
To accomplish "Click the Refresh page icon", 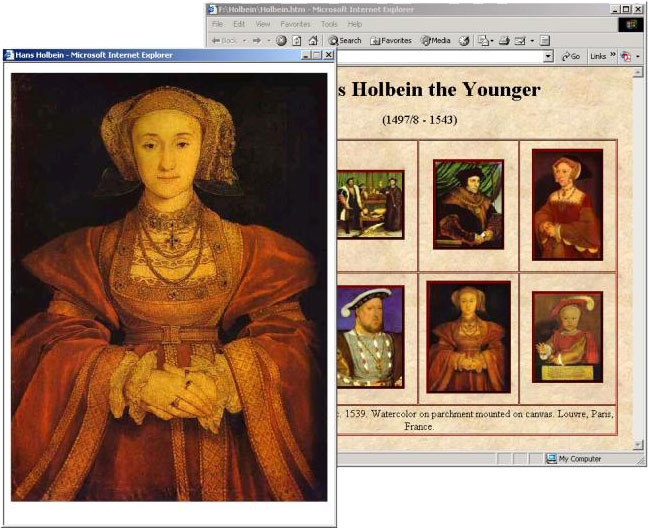I will coord(297,41).
